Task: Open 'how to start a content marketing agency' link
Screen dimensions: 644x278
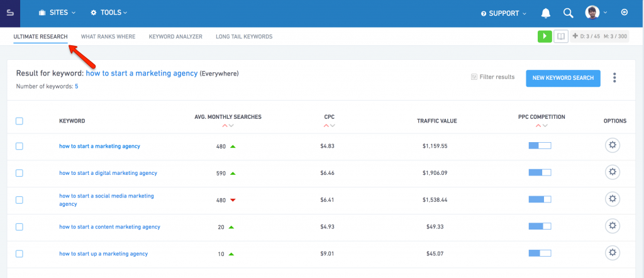Action: (109, 227)
